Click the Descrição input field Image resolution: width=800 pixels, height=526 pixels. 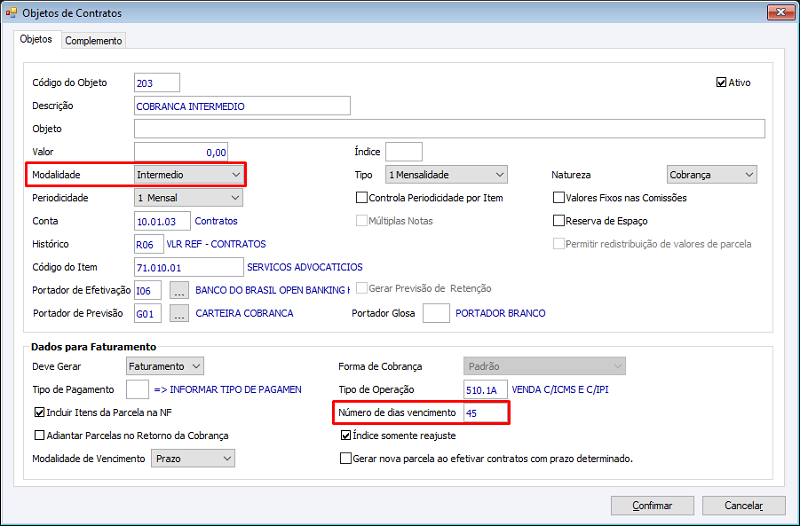point(242,106)
